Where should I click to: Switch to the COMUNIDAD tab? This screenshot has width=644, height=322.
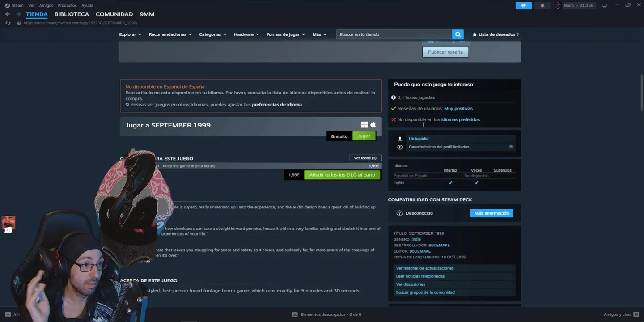114,14
